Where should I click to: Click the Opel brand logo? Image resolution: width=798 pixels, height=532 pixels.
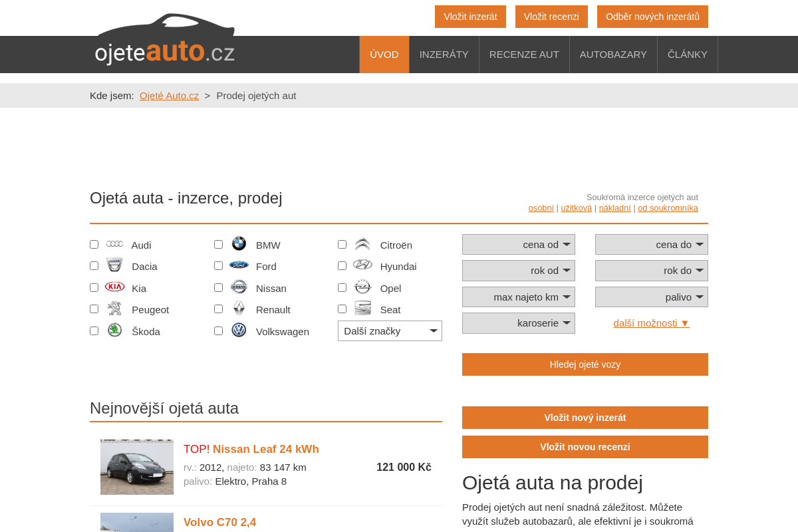point(362,287)
